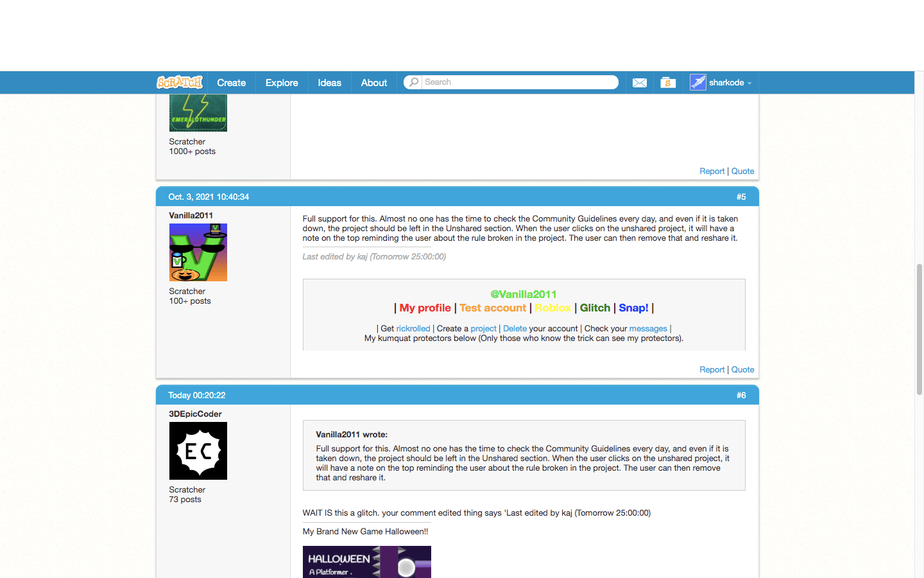This screenshot has width=924, height=578.
Task: Click sharkode's profile avatar icon
Action: [x=697, y=82]
